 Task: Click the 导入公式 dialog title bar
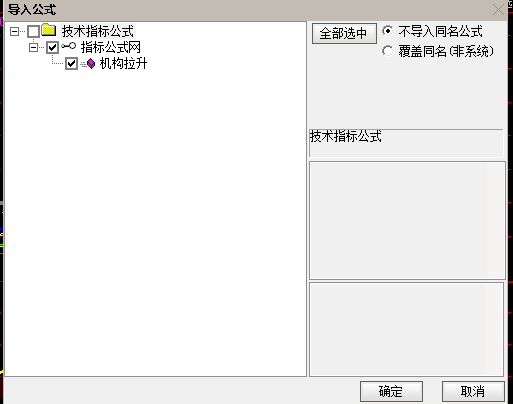coord(247,10)
